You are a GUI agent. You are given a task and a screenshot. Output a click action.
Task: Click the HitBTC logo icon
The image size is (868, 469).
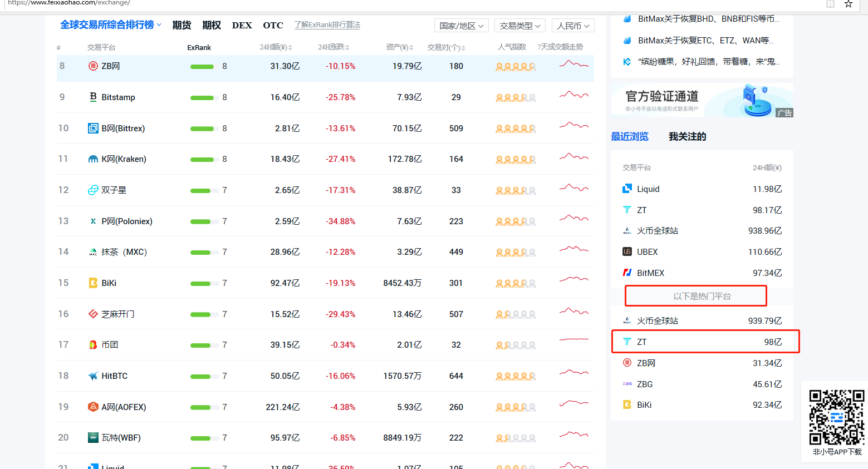[x=93, y=376]
